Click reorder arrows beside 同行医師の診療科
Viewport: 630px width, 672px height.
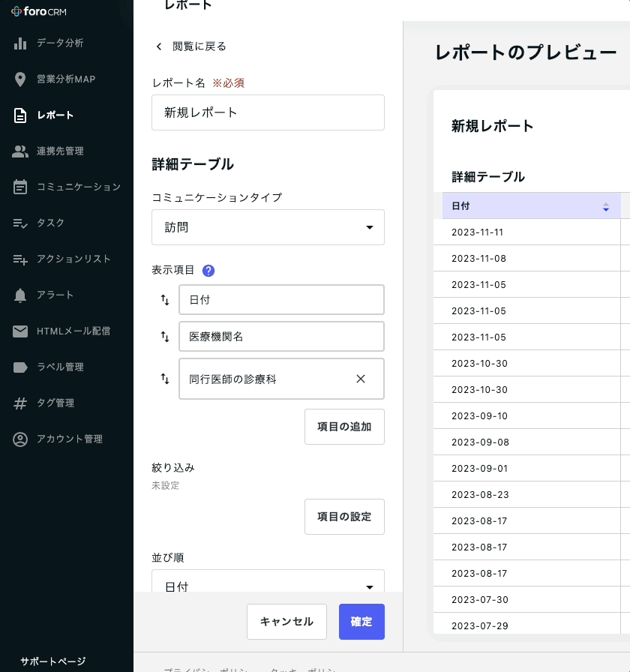click(165, 379)
